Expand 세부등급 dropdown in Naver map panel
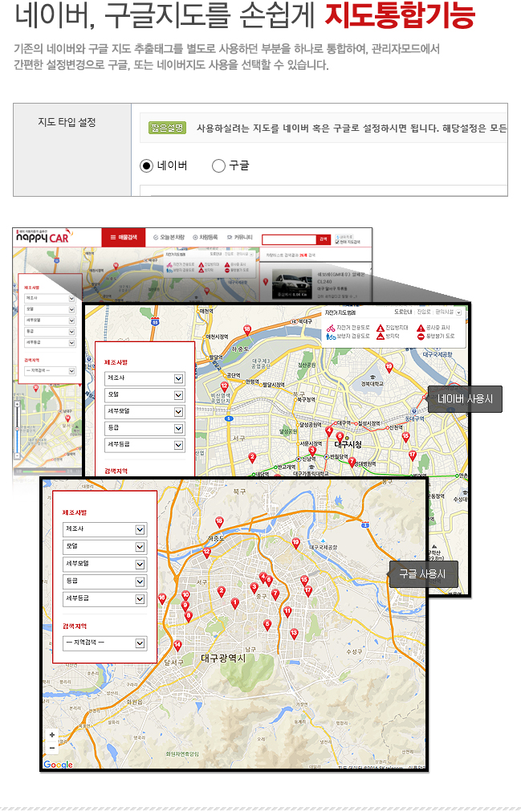 click(144, 445)
